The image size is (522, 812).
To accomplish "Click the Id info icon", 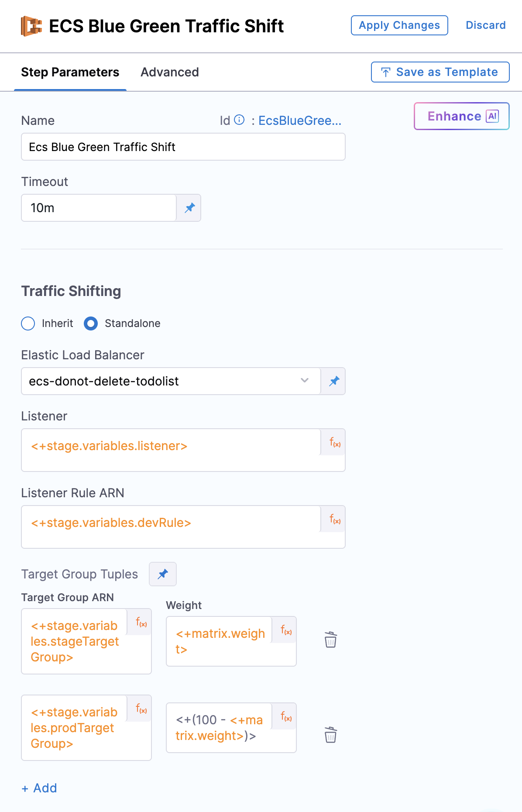I will click(239, 120).
